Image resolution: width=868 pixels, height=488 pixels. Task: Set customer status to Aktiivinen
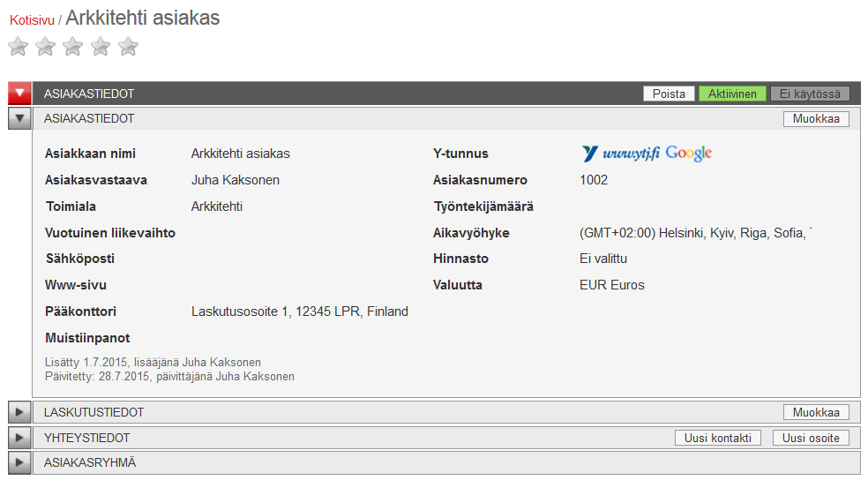731,94
